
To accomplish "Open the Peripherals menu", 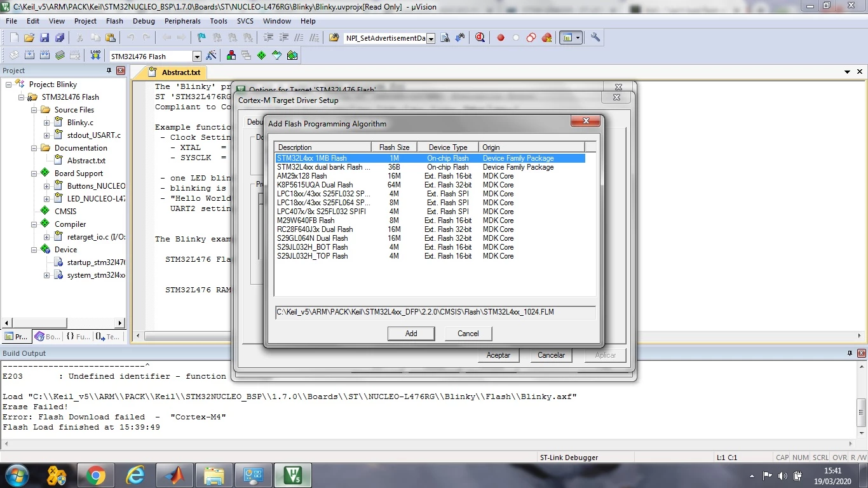I will click(x=182, y=21).
